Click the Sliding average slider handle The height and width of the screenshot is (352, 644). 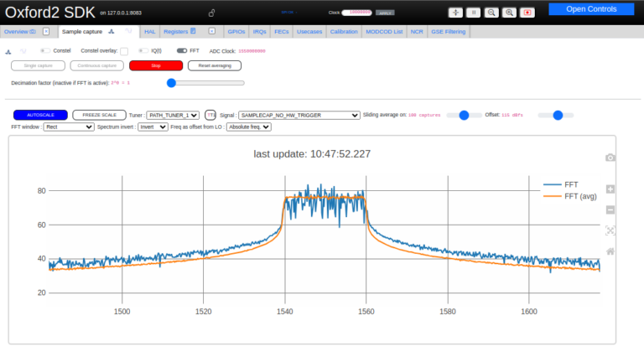coord(463,115)
